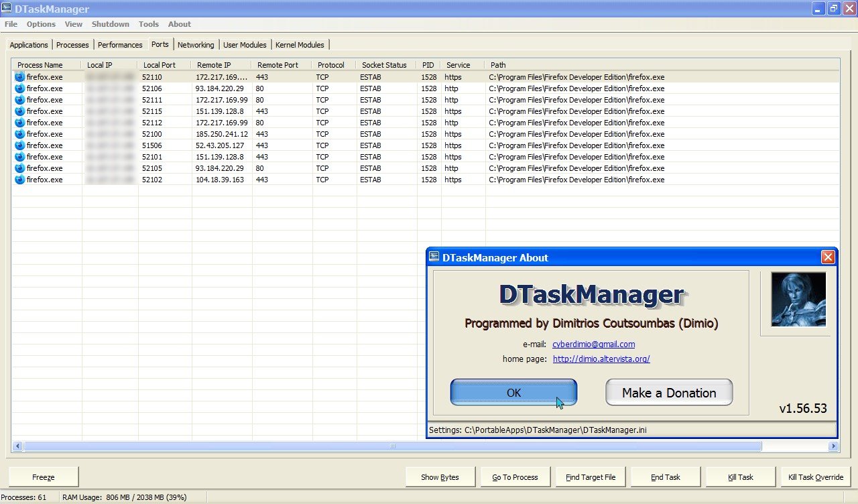
Task: Switch to the Kernel Modules tab
Action: coord(300,45)
